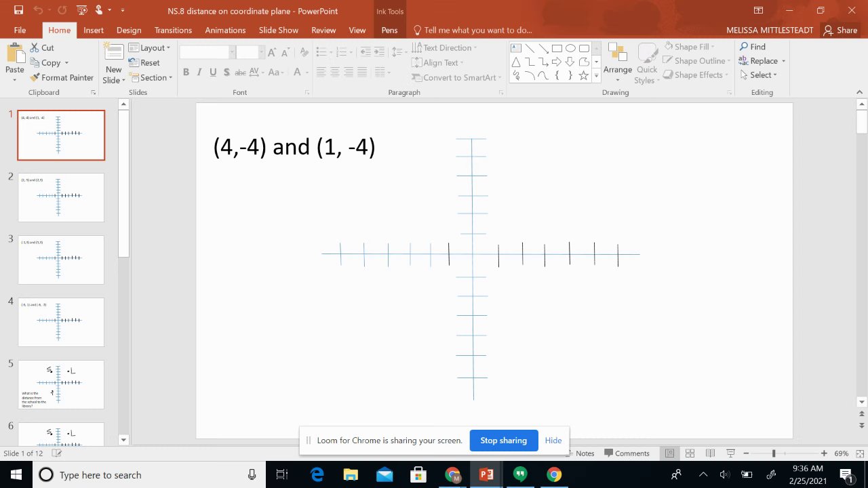
Task: Click Decrease Font Size icon
Action: click(286, 52)
